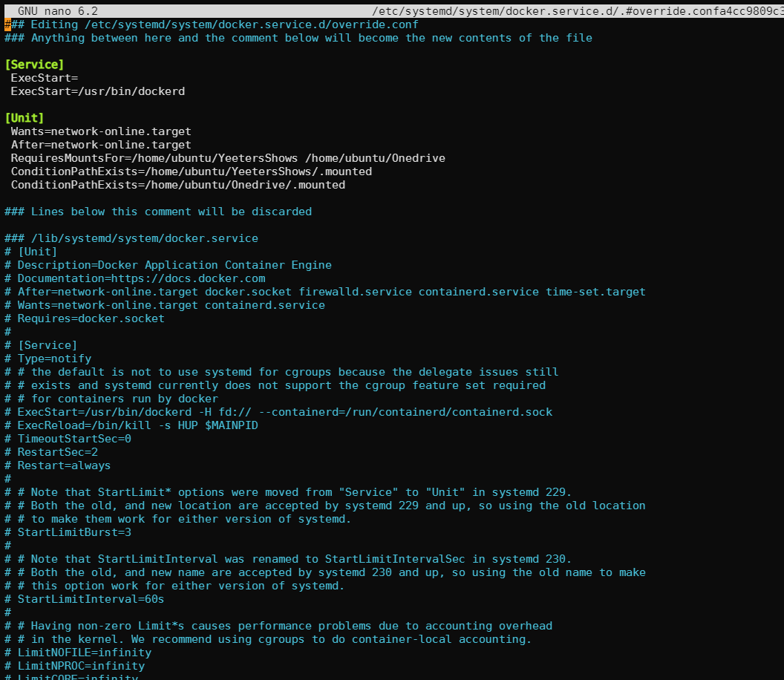The width and height of the screenshot is (784, 680).
Task: Click the 'StartLimitBurst=3' line
Action: tap(68, 532)
